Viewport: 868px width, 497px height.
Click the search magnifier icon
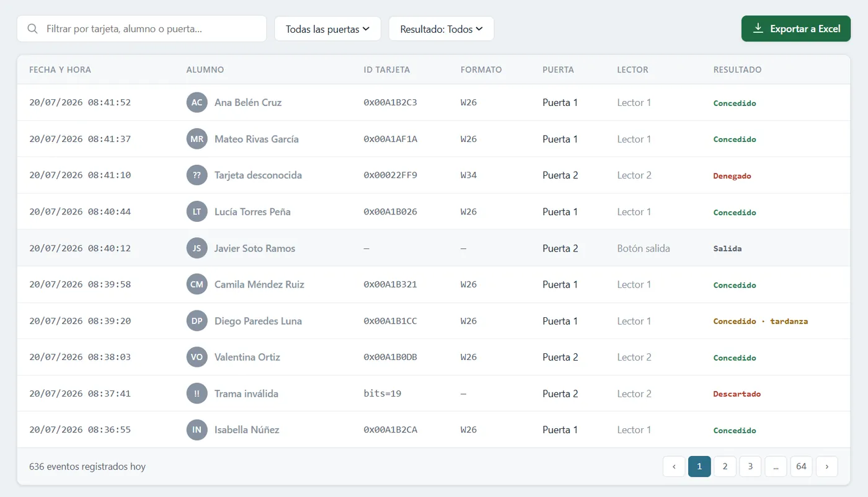(x=32, y=29)
